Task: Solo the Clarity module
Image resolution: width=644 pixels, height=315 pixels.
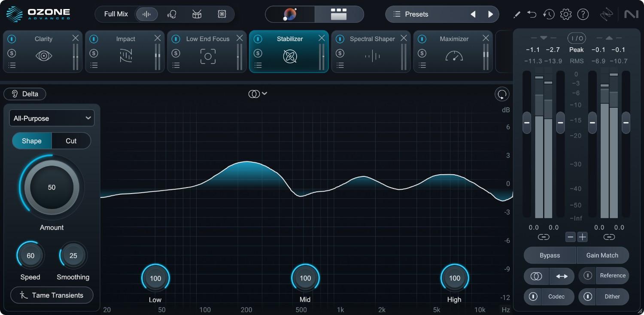Action: (x=12, y=53)
